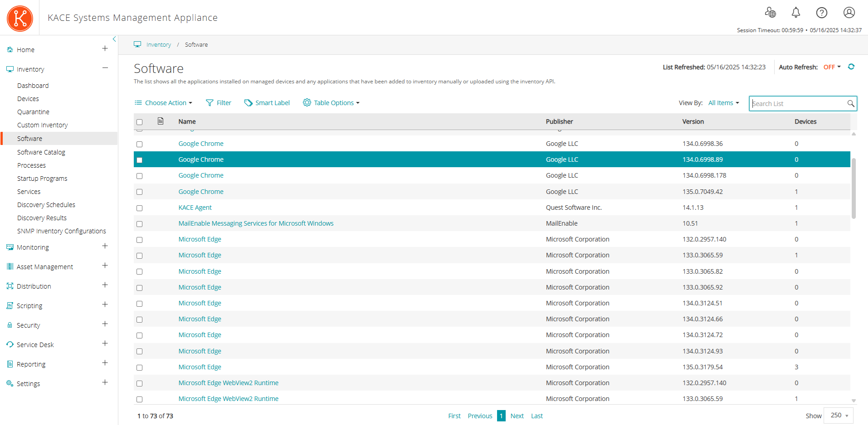Expand the Home section plus
This screenshot has height=425, width=868.
coord(105,48)
